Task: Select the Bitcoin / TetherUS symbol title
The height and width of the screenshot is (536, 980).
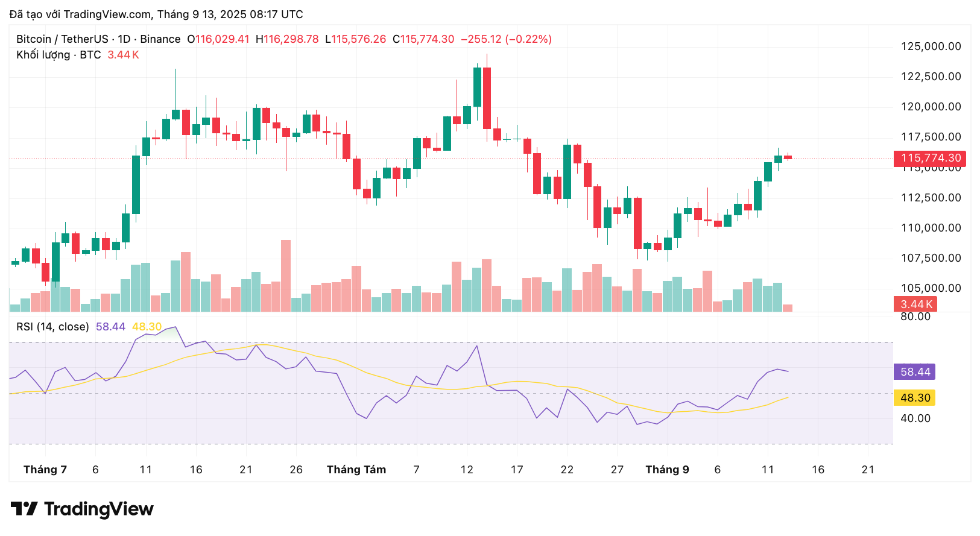Action: click(62, 39)
